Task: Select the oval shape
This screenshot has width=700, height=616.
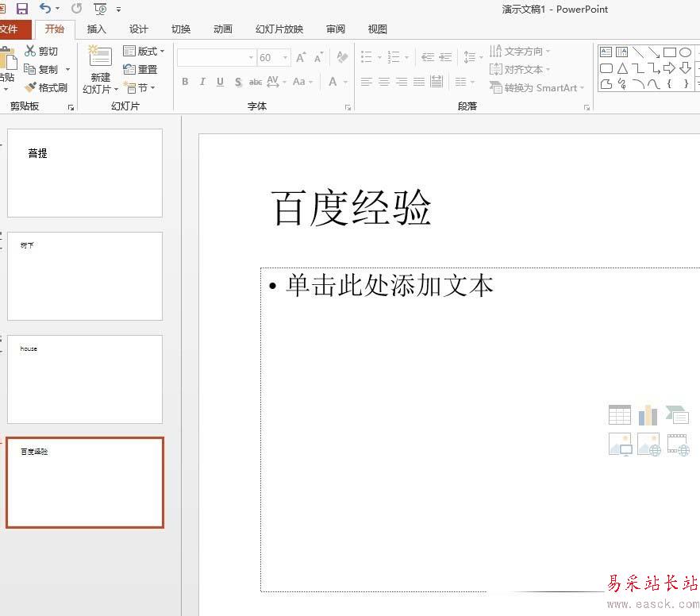Action: [x=685, y=52]
